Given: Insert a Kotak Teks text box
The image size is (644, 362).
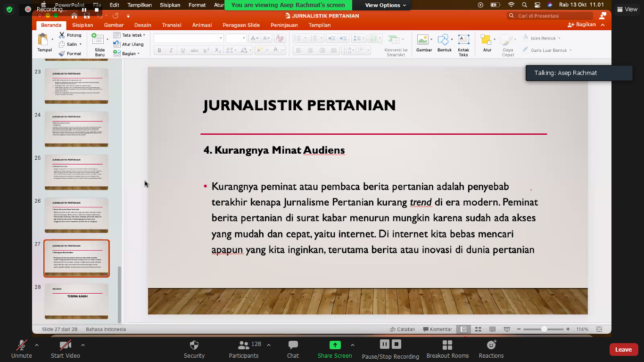Looking at the screenshot, I should pyautogui.click(x=463, y=40).
